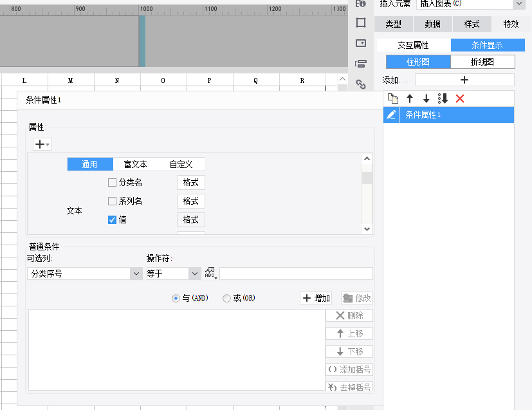Select the 条件显示 tab

[487, 45]
